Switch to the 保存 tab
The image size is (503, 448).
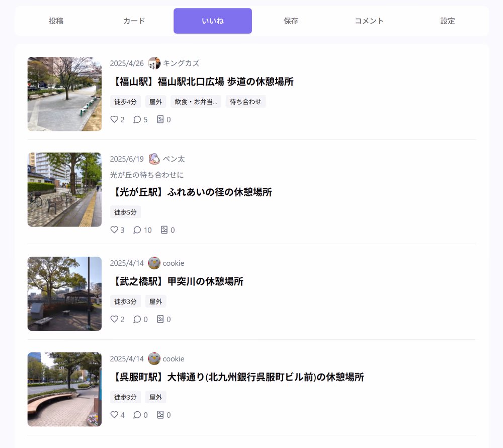pos(291,21)
